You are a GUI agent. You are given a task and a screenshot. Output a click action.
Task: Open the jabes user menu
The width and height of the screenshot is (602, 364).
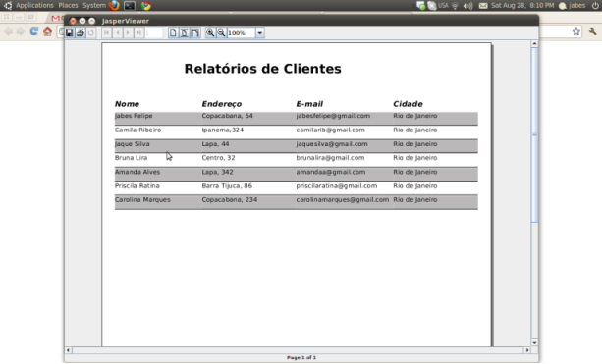[573, 5]
